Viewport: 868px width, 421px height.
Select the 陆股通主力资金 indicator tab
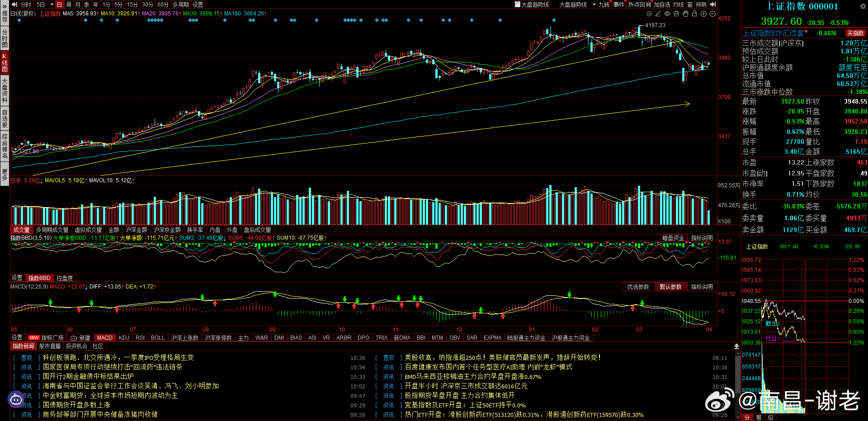526,338
